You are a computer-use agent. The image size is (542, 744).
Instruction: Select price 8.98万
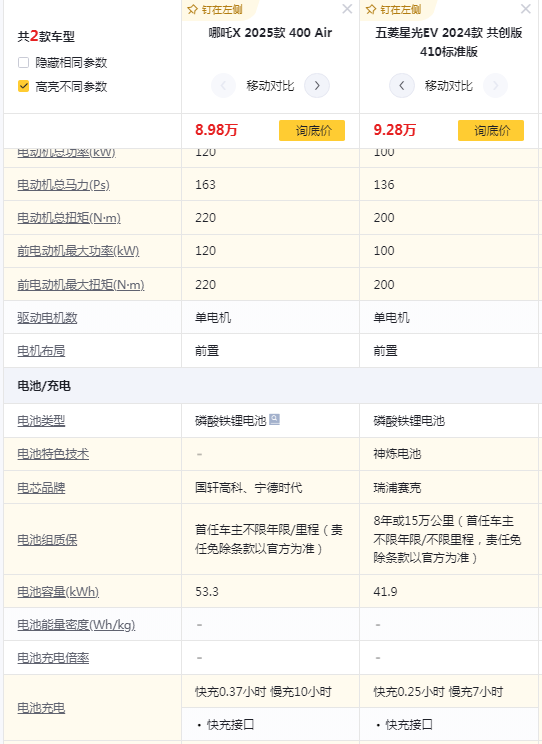coord(216,130)
